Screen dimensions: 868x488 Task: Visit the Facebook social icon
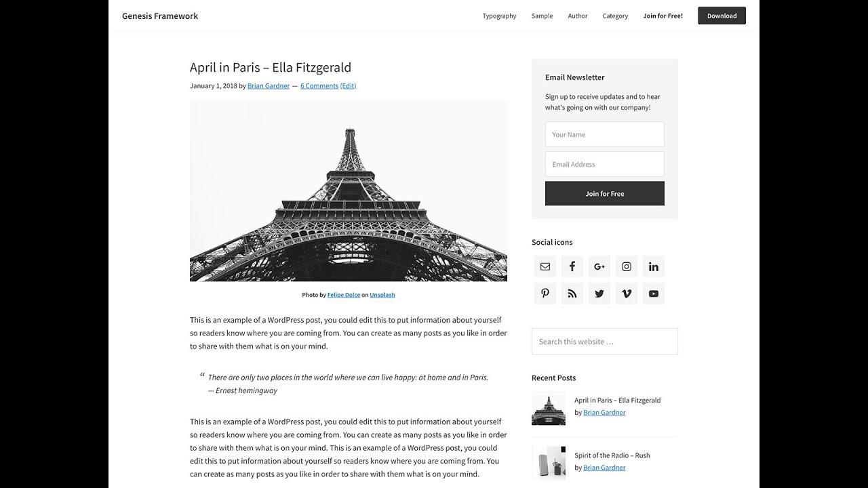click(x=572, y=266)
